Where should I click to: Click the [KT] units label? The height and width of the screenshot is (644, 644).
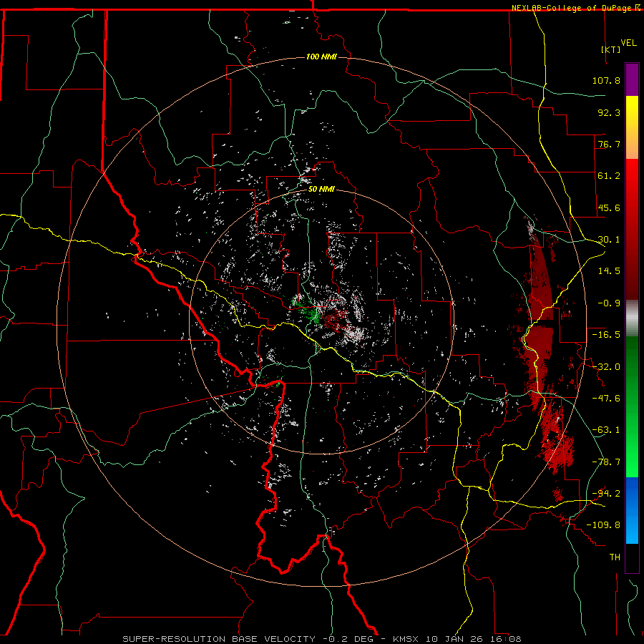coord(611,49)
